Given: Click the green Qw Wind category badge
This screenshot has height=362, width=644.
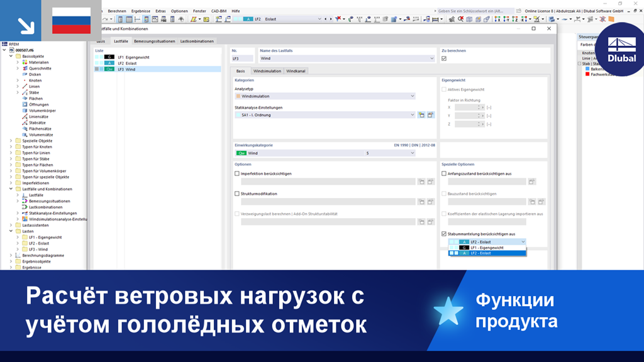Looking at the screenshot, I should (x=242, y=152).
